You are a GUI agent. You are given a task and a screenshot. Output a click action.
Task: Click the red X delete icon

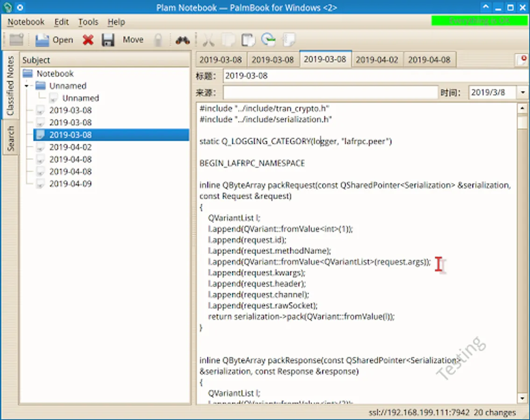pos(88,40)
